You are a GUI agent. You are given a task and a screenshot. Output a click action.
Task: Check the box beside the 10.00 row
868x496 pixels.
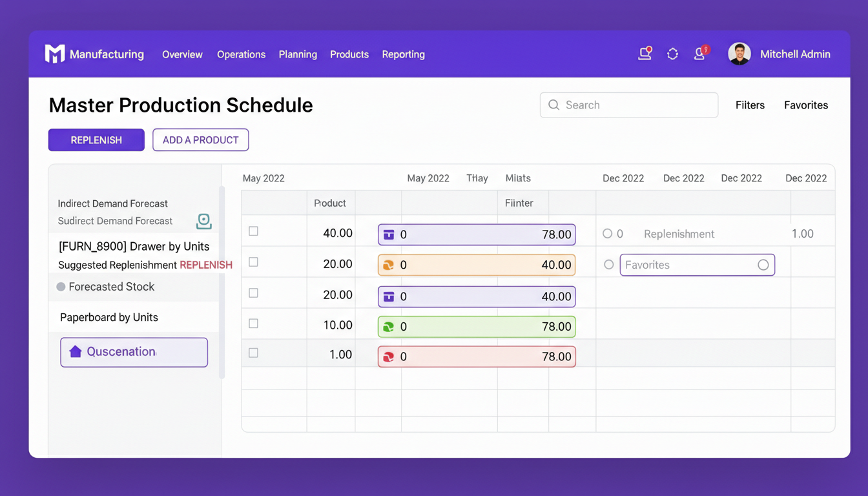(254, 324)
